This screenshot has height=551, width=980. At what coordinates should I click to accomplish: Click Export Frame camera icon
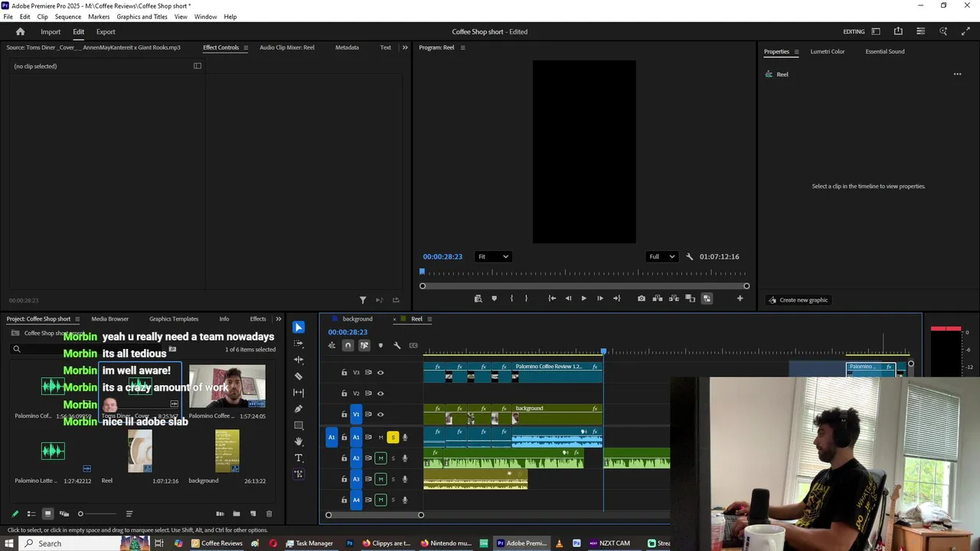[642, 298]
